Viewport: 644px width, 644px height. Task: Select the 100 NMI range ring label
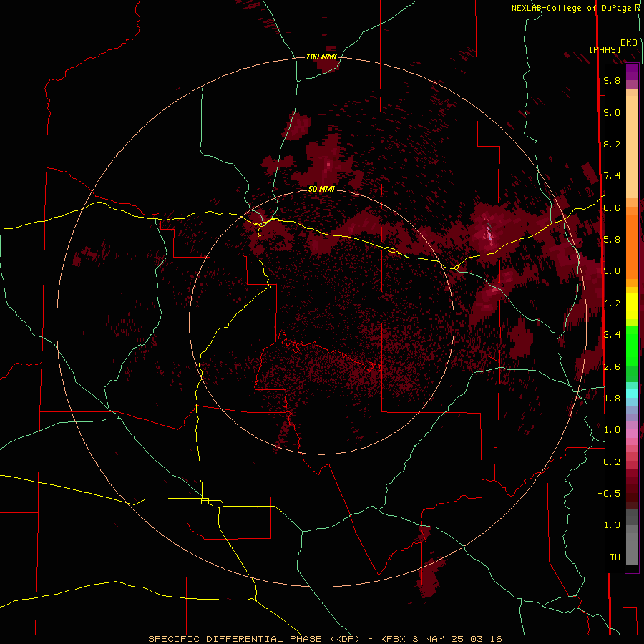[x=321, y=57]
